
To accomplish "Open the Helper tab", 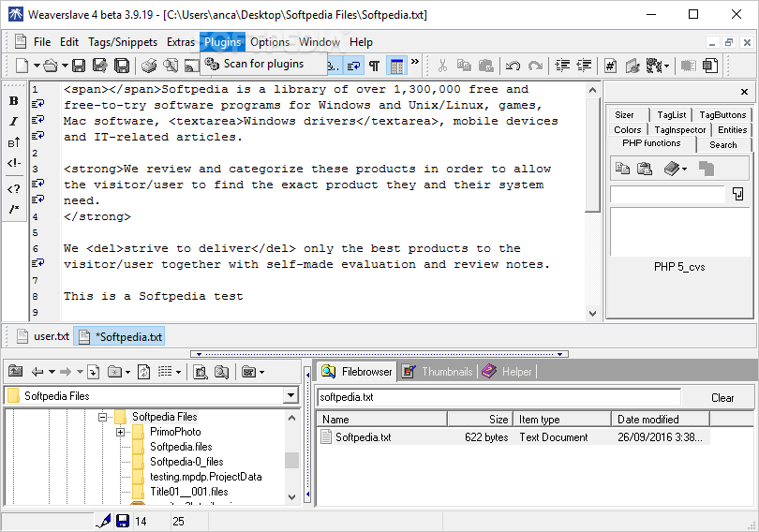I will tap(507, 372).
